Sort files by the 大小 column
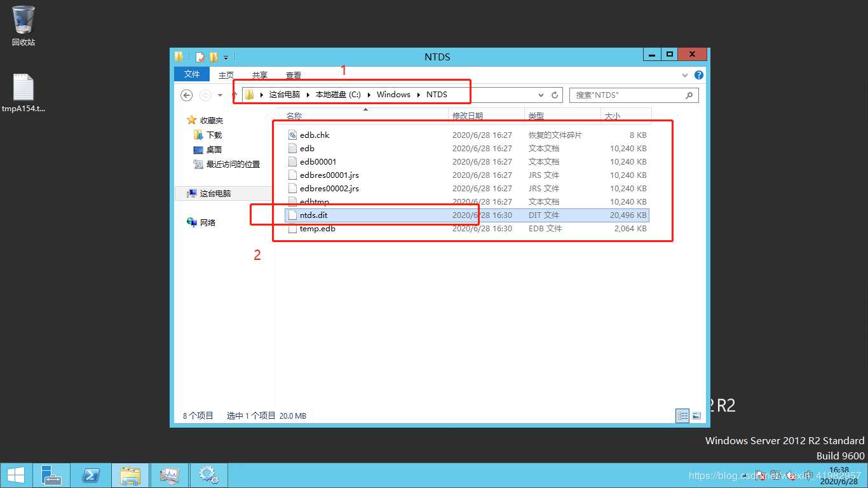The image size is (868, 488). click(x=626, y=116)
